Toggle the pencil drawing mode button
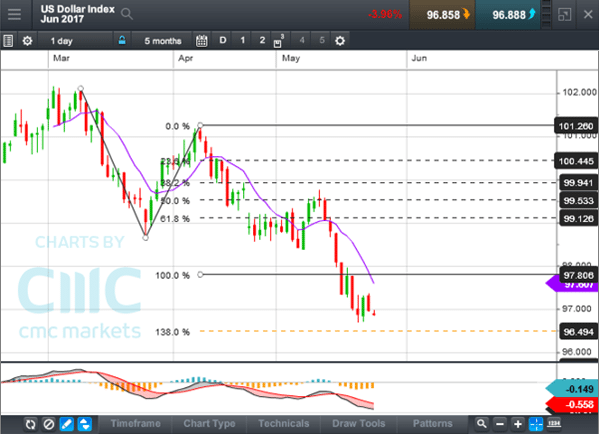599x434 pixels. (x=67, y=424)
